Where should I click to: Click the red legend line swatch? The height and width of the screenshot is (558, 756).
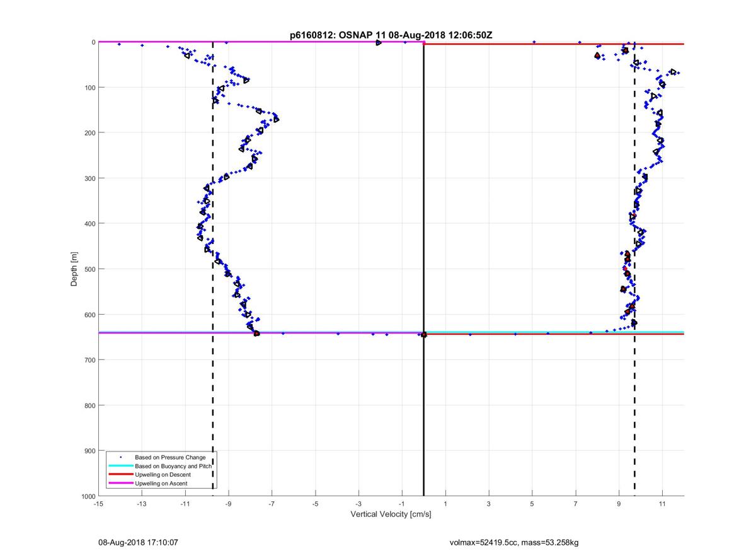click(x=120, y=475)
